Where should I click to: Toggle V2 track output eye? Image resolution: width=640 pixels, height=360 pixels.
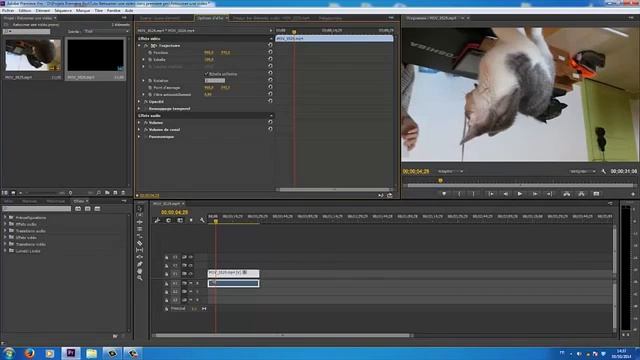click(191, 265)
